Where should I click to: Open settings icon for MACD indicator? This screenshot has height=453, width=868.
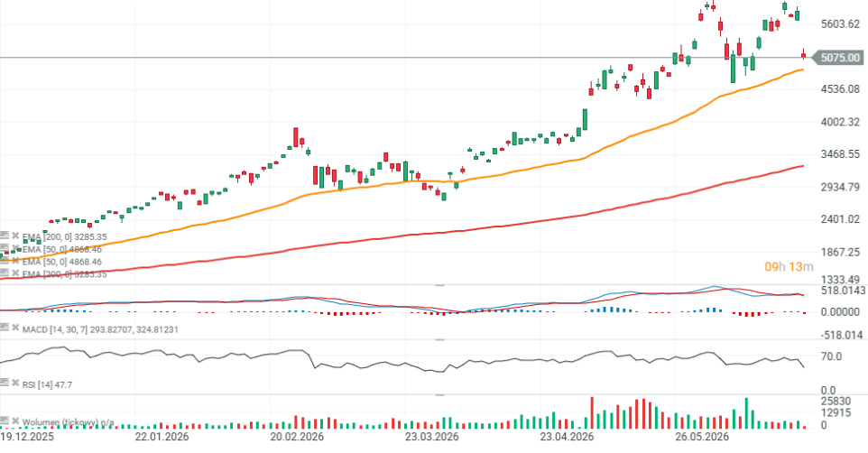click(x=5, y=328)
